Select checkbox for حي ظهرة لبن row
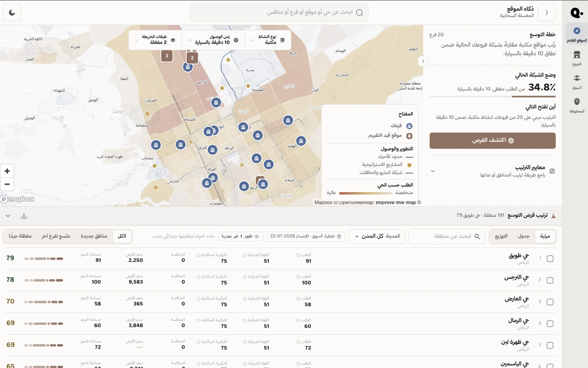Viewport: 588px width, 368px height. 550,346
